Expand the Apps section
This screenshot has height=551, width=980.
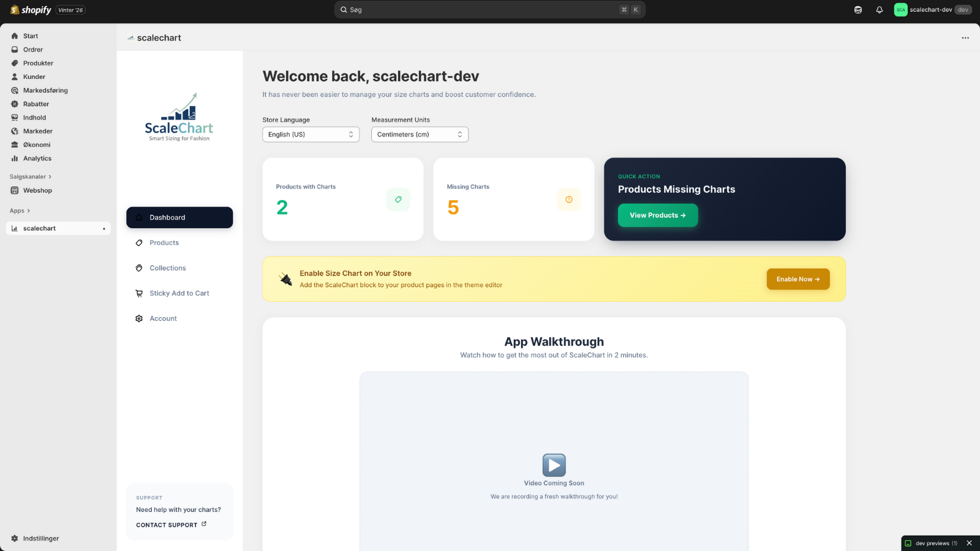coord(20,211)
